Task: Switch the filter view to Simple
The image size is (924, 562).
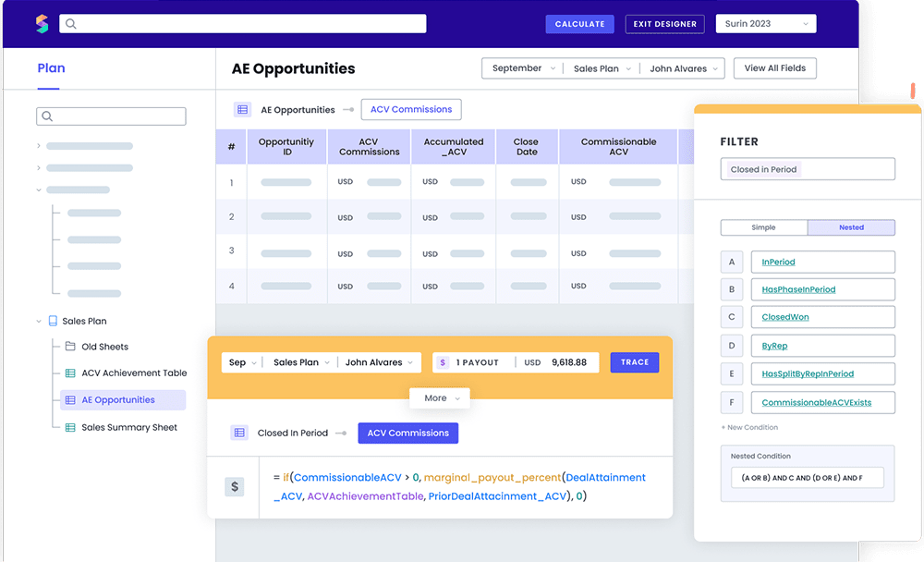Action: (763, 227)
